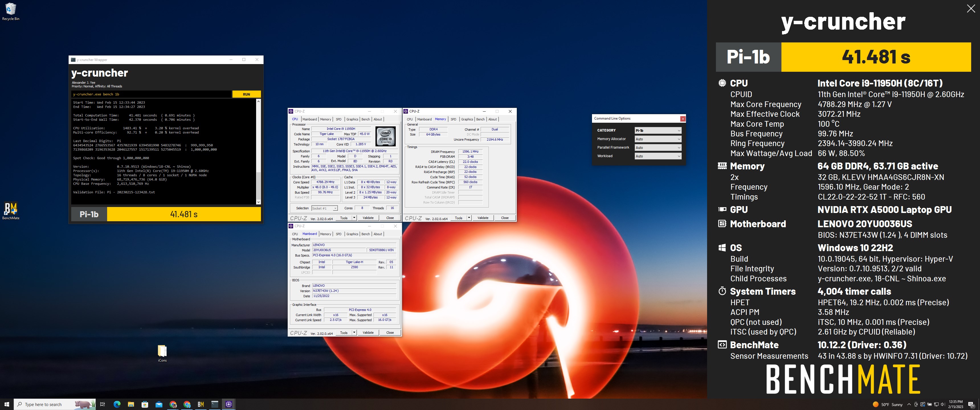Click the y-cruncher output vertical scrollbar
Screen dimensions: 980x410
pyautogui.click(x=258, y=152)
